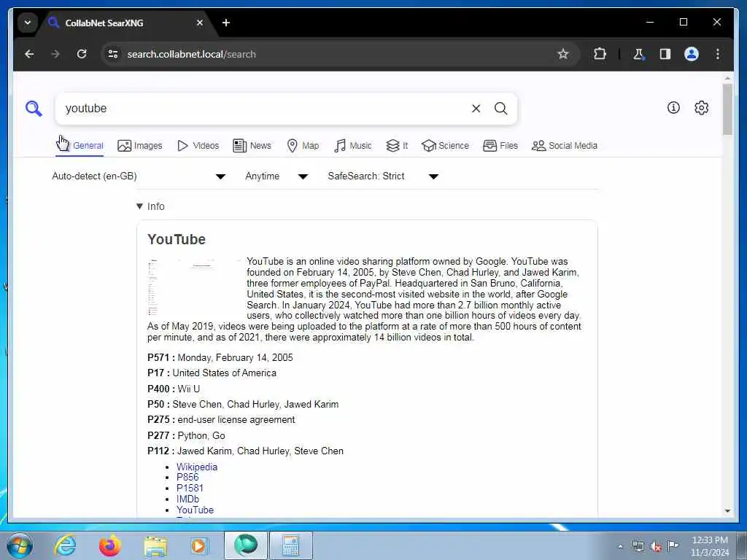Switch to the Map category tab

point(303,146)
